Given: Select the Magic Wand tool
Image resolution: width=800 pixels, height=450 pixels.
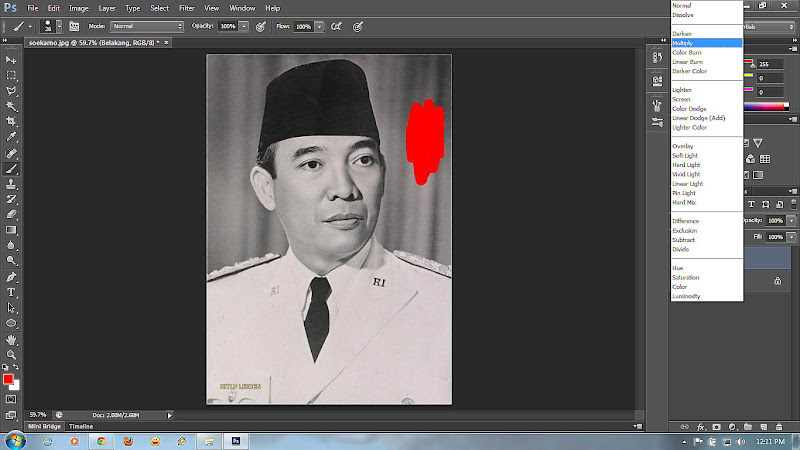Looking at the screenshot, I should pyautogui.click(x=11, y=106).
